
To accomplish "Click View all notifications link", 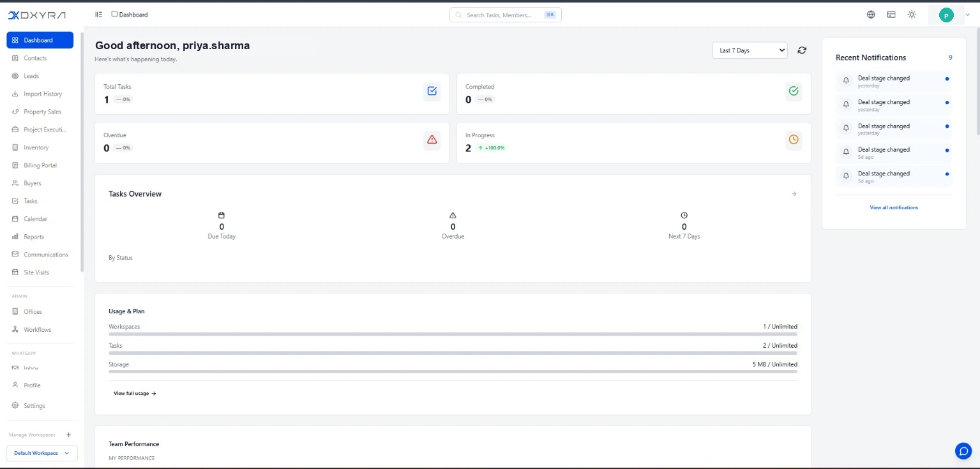I will coord(894,207).
